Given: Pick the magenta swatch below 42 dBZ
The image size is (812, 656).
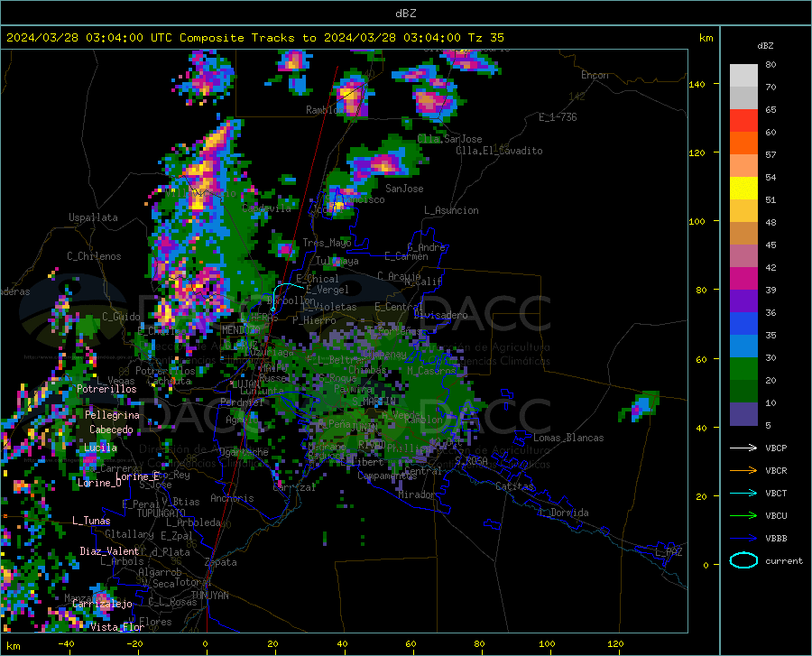Looking at the screenshot, I should pos(743,279).
